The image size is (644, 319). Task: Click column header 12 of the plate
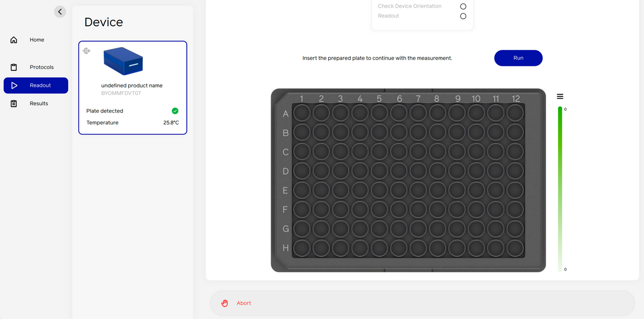(x=516, y=99)
